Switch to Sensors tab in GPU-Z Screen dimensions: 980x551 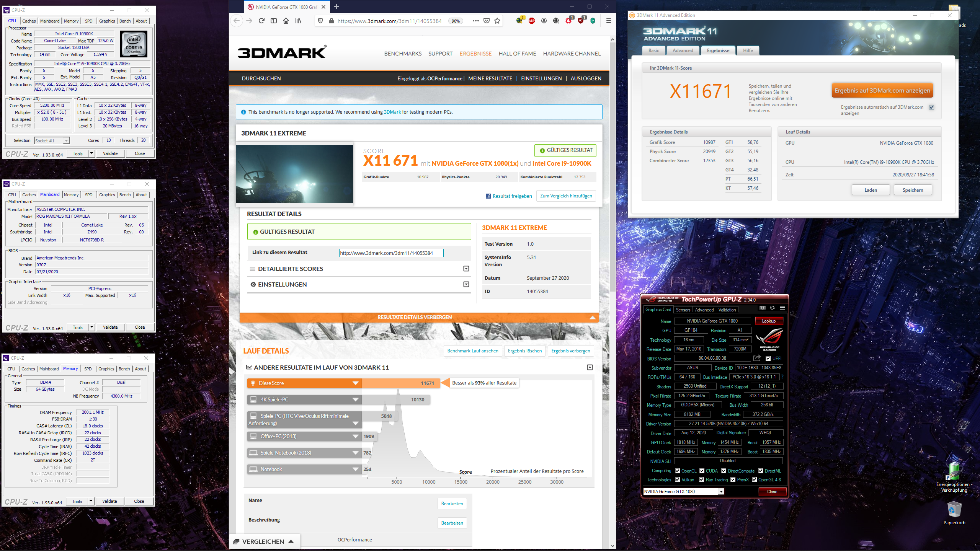(x=683, y=310)
